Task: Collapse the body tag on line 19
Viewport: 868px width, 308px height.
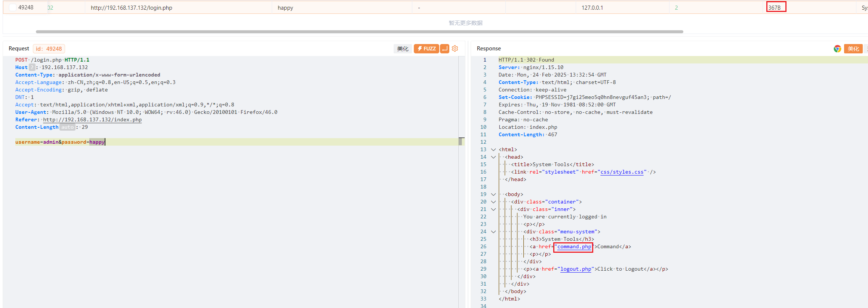Action: [493, 194]
